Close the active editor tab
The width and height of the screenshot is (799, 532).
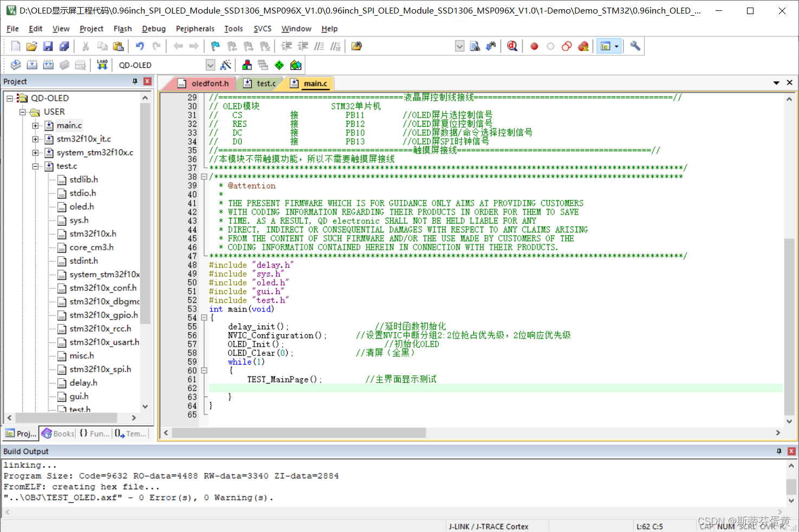tap(789, 83)
